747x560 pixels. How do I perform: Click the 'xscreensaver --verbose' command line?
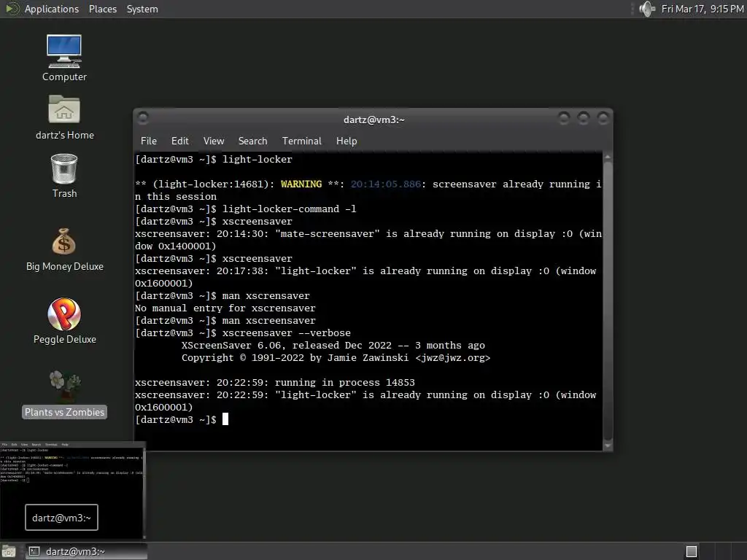(x=242, y=332)
